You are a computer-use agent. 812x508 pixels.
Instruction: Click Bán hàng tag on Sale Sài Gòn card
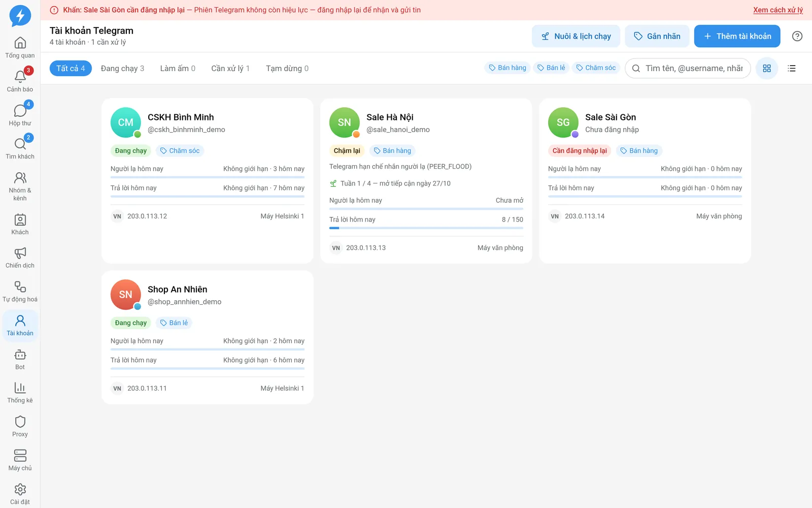639,150
